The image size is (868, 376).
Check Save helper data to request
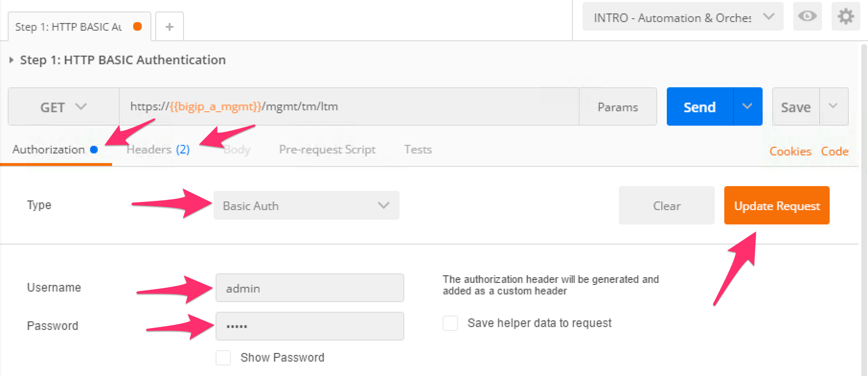[x=450, y=323]
